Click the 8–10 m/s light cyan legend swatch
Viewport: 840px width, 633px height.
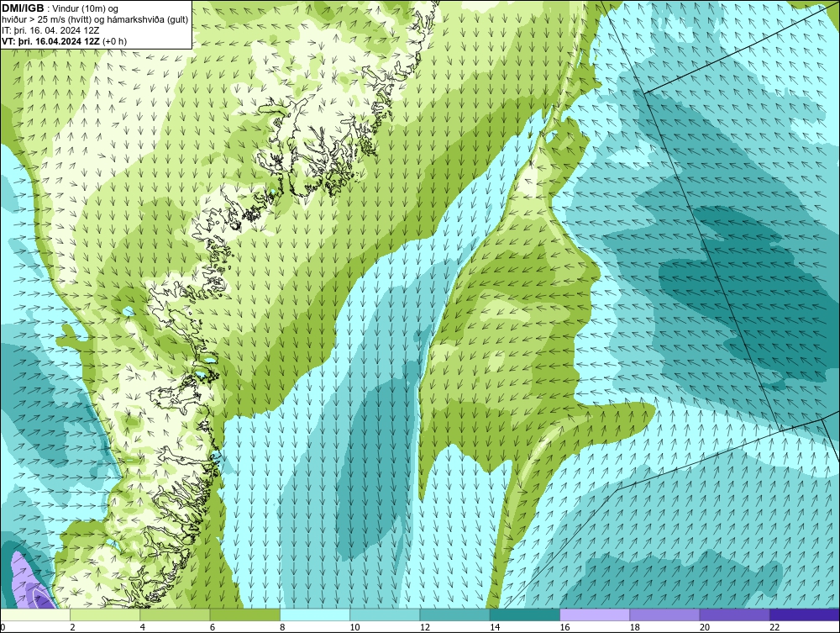[315, 615]
